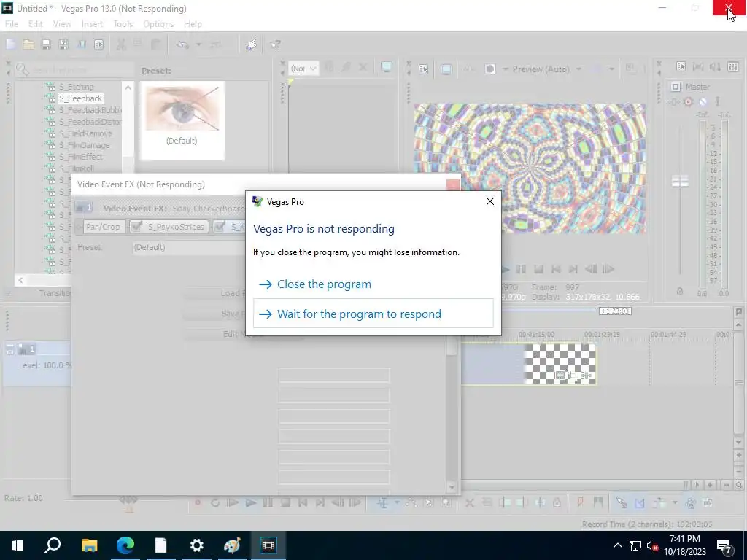
Task: Open the Edit menu
Action: pos(35,24)
